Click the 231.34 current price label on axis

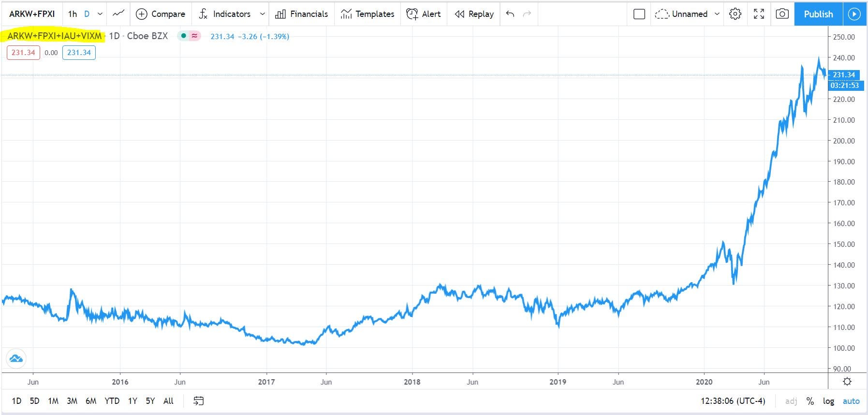point(844,75)
